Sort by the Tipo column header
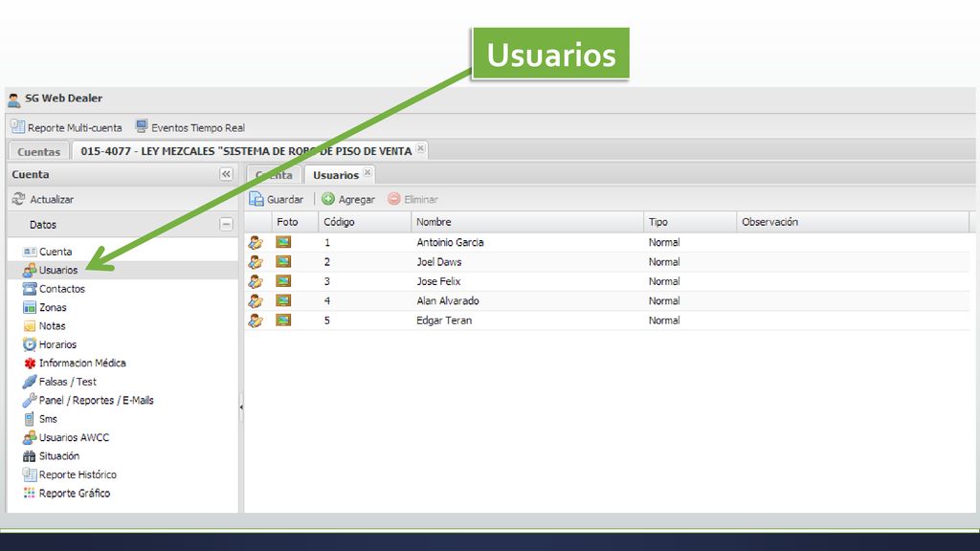This screenshot has height=551, width=980. (690, 222)
